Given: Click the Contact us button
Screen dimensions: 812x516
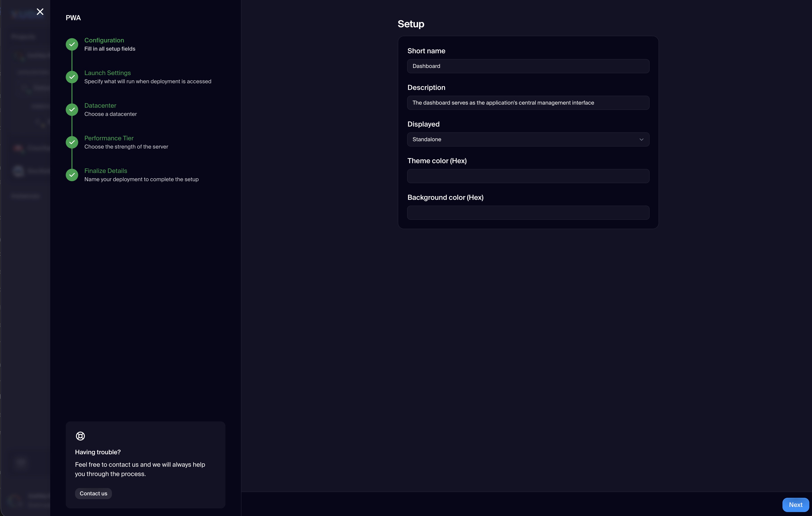Looking at the screenshot, I should 94,493.
